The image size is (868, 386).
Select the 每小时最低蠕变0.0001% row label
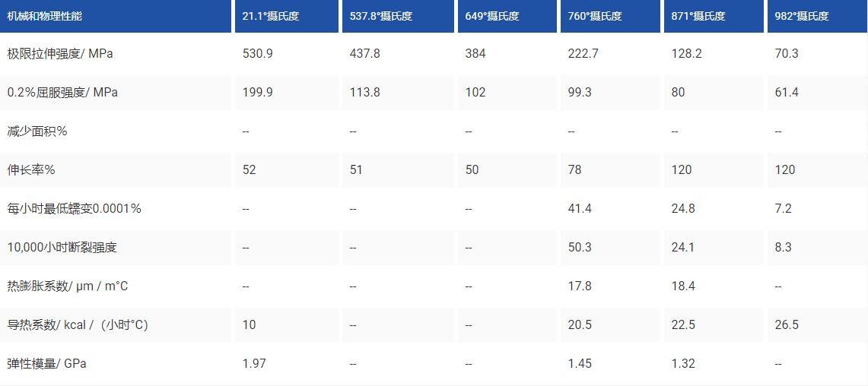pos(75,209)
